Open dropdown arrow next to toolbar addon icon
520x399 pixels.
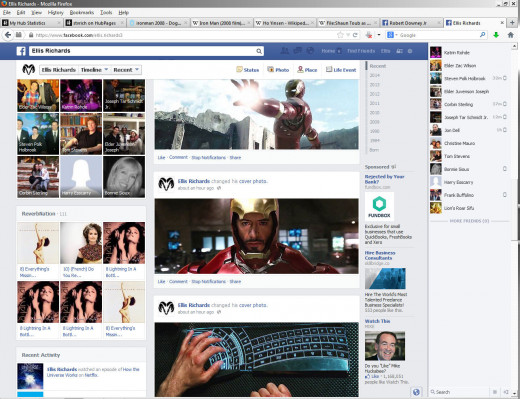379,35
